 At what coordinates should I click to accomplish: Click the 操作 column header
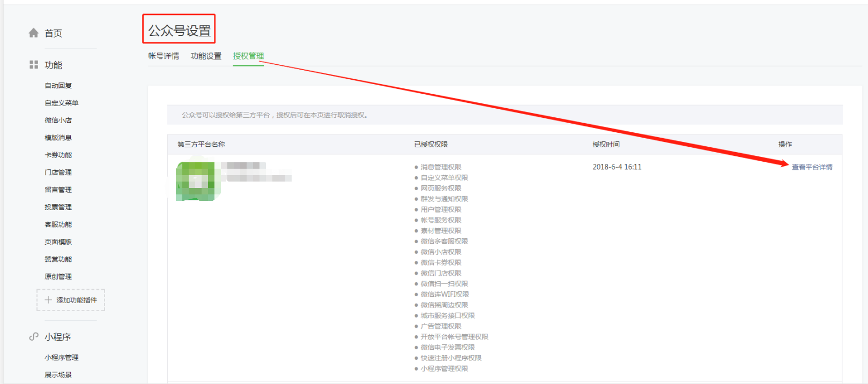pos(785,145)
